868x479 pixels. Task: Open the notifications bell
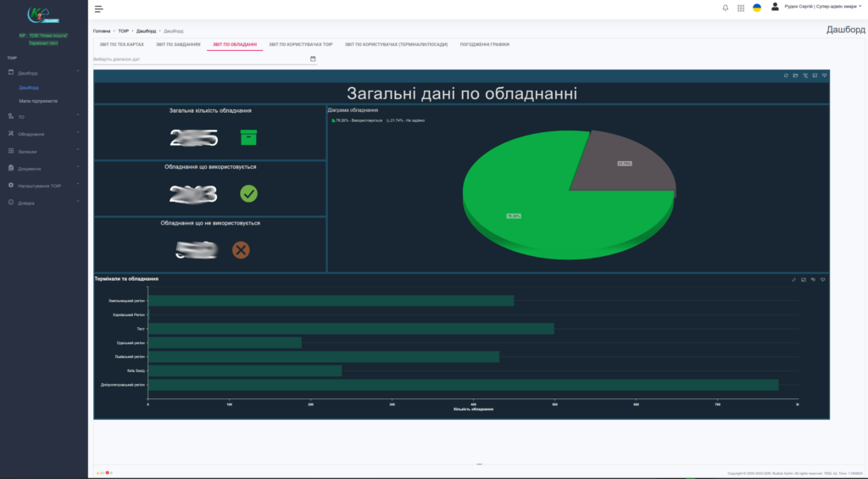pos(726,8)
